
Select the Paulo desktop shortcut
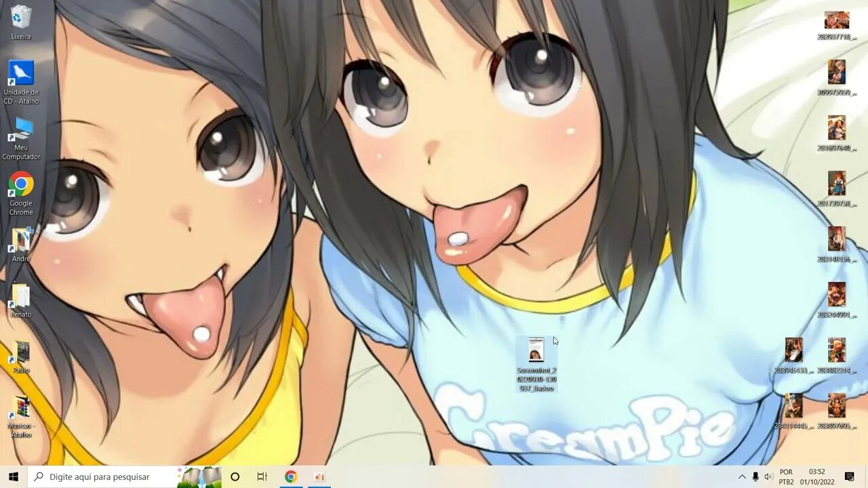[21, 357]
